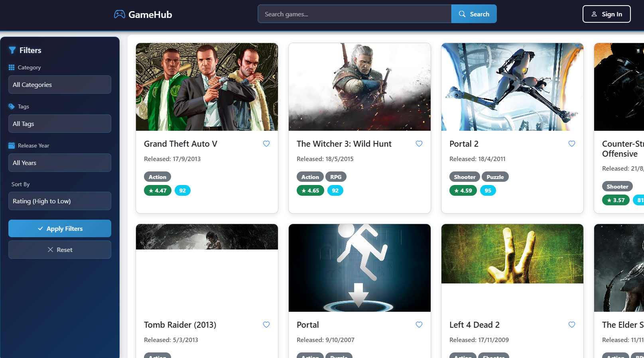This screenshot has height=358, width=644.
Task: Click the 4.59 star rating badge
Action: 463,191
